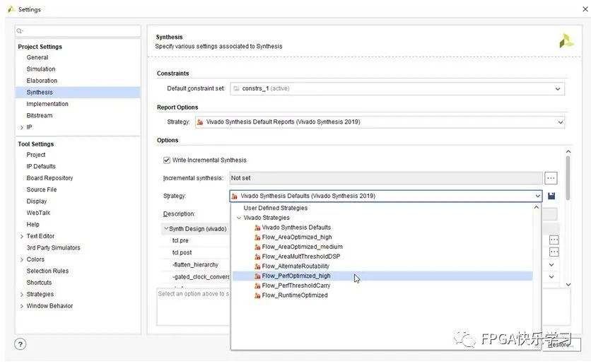The image size is (591, 364).
Task: Click the Flow_RuntimeOptimized strategy icon
Action: [257, 295]
